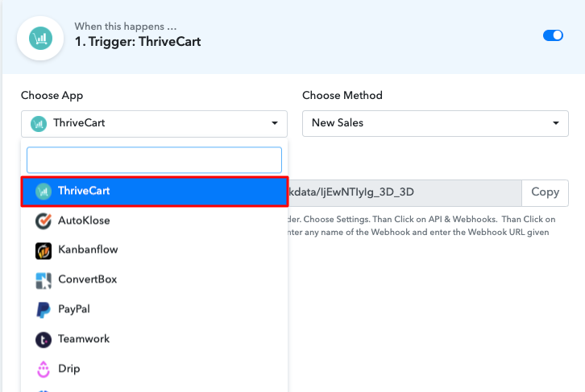Click the AutoKlose checkmark icon

pyautogui.click(x=44, y=221)
